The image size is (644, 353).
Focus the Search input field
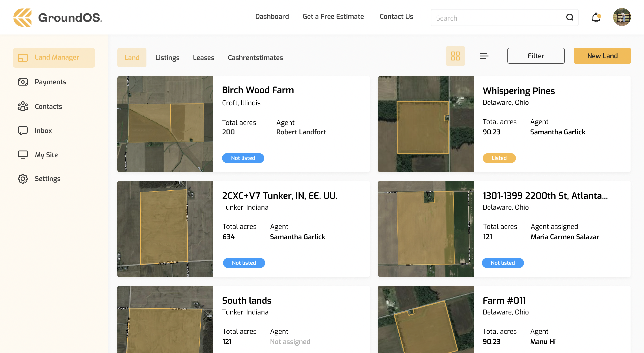coord(498,18)
